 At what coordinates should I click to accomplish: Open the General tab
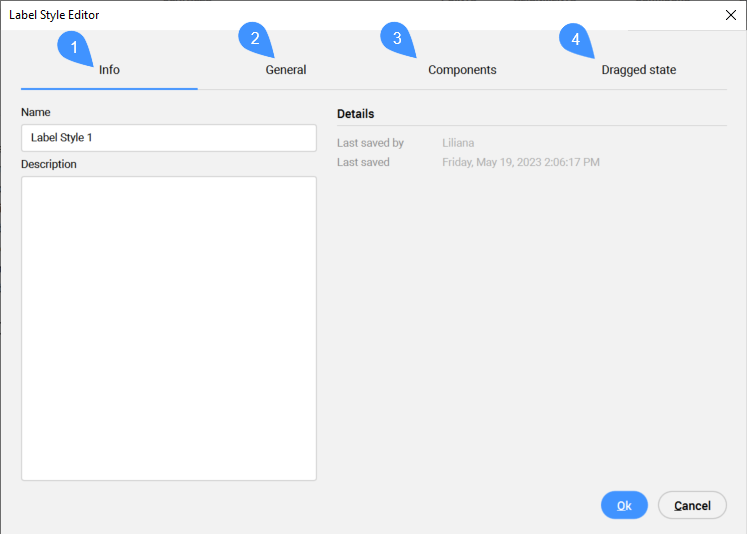point(286,70)
